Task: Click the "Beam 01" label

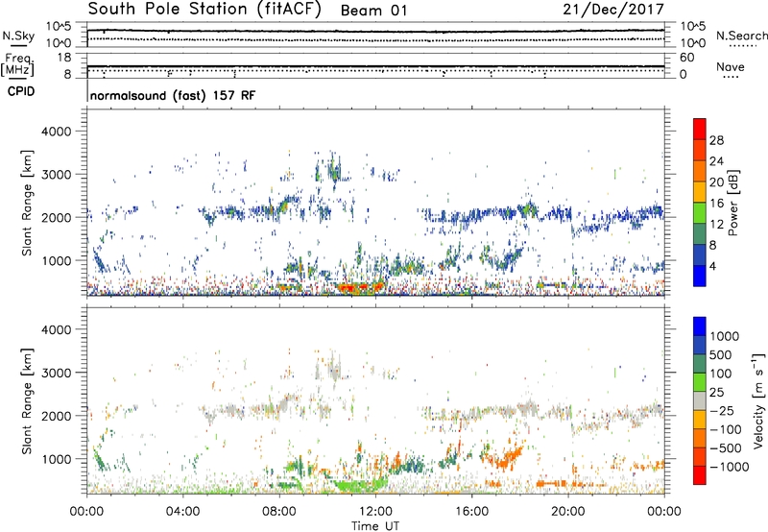Action: pyautogui.click(x=373, y=11)
